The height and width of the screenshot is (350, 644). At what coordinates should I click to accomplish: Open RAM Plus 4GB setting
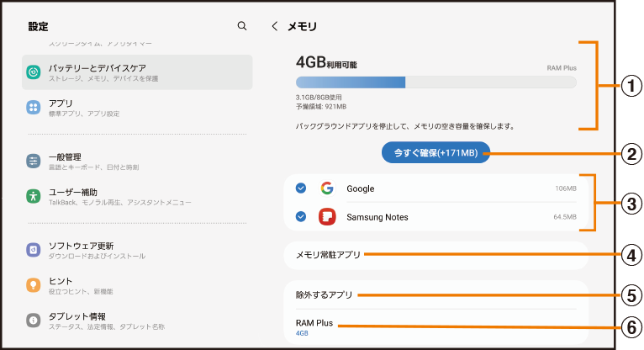[314, 326]
